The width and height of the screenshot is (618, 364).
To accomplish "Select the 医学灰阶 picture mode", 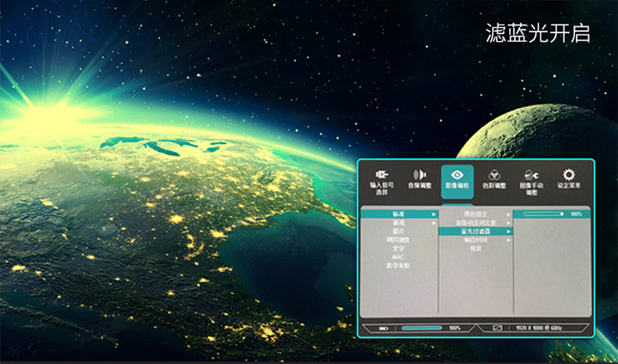I will tap(398, 266).
